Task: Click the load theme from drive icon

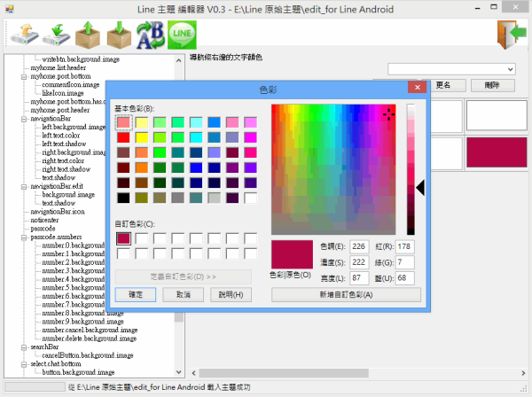Action: pyautogui.click(x=25, y=35)
